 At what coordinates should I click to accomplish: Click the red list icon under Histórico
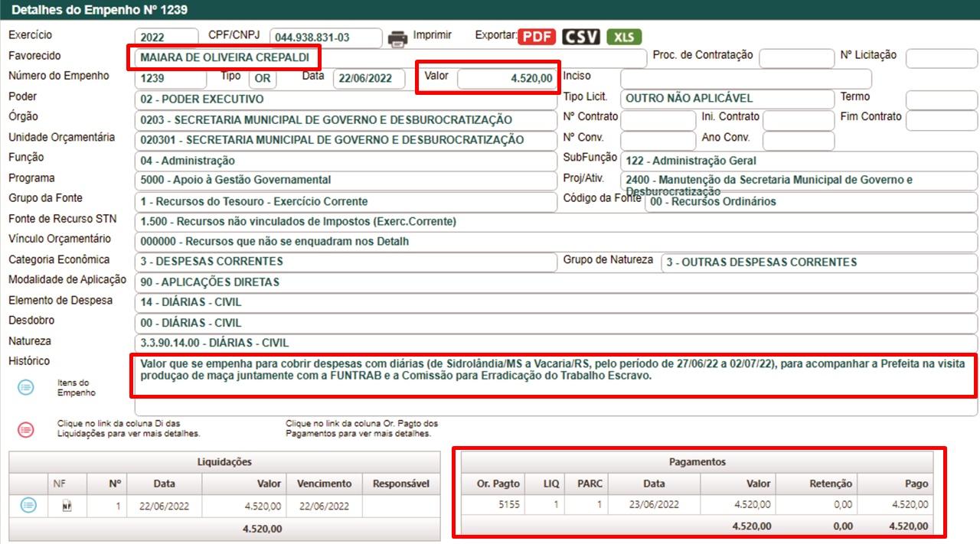pyautogui.click(x=26, y=429)
